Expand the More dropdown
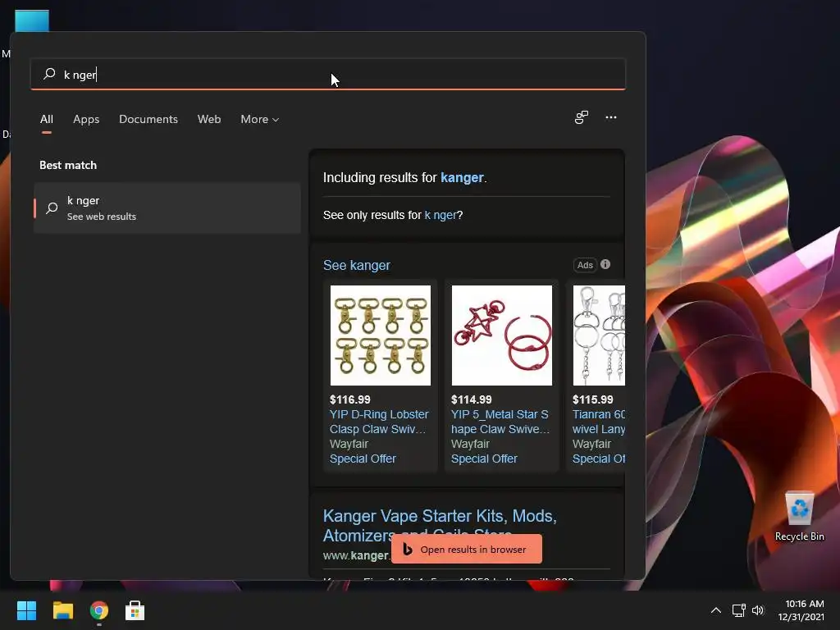Screen dimensions: 840x630 260,119
